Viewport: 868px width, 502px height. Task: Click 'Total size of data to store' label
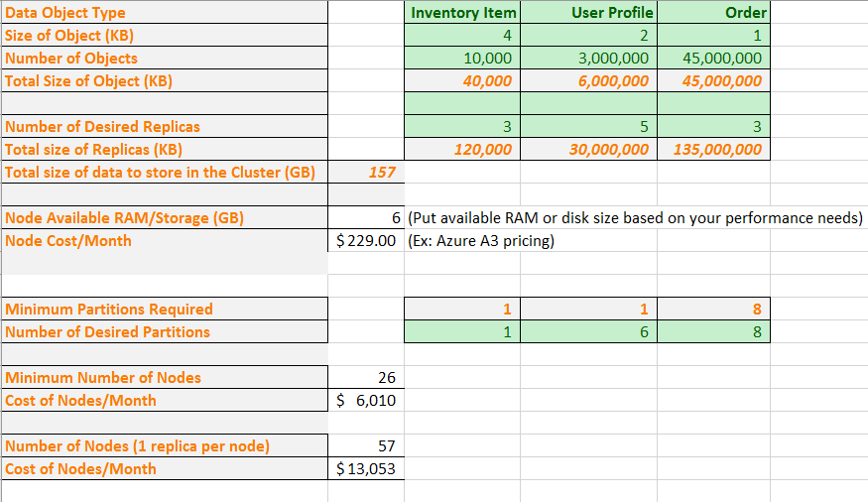tap(165, 173)
